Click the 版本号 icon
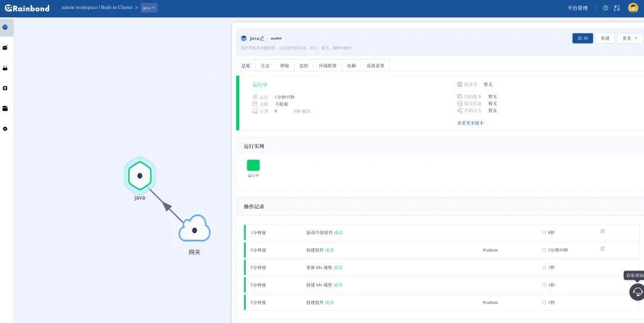Image resolution: width=644 pixels, height=323 pixels. pos(460,84)
